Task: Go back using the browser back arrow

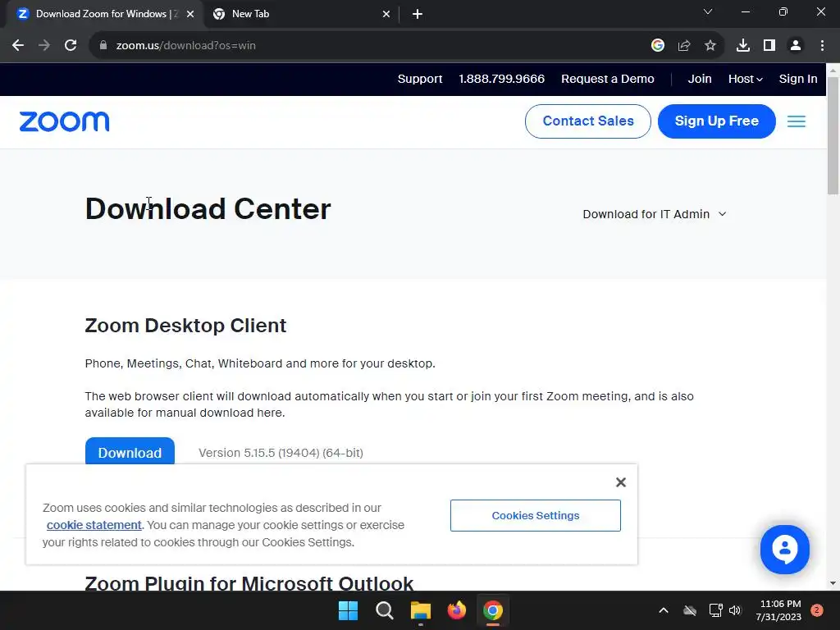Action: (x=18, y=46)
